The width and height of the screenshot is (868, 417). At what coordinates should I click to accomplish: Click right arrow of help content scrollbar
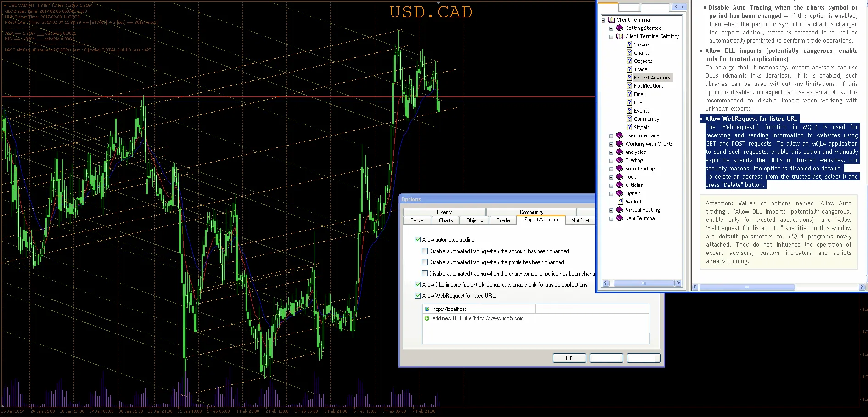[x=862, y=287]
